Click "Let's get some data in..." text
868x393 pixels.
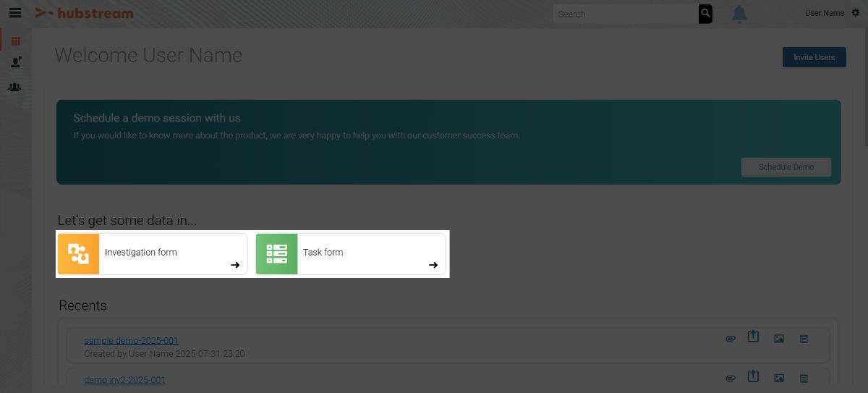127,220
